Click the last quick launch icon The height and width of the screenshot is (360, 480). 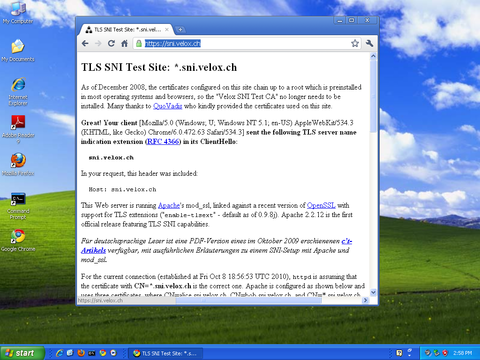coord(114,353)
